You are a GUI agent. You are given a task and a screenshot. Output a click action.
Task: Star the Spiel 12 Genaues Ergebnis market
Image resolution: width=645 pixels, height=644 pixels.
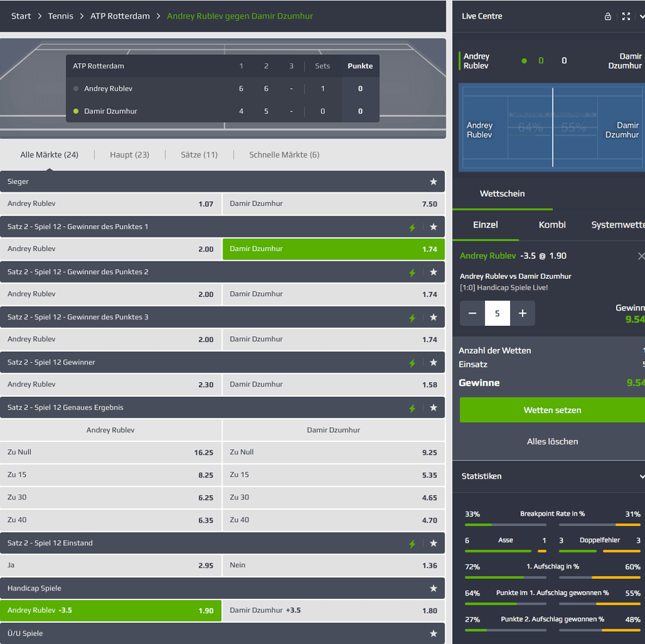click(x=433, y=408)
